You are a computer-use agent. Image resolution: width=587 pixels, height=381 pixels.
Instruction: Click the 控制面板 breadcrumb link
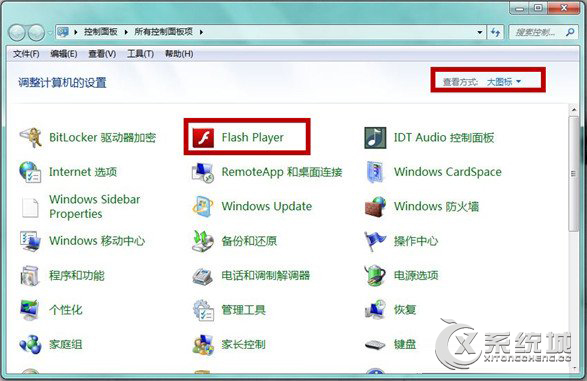pos(100,32)
